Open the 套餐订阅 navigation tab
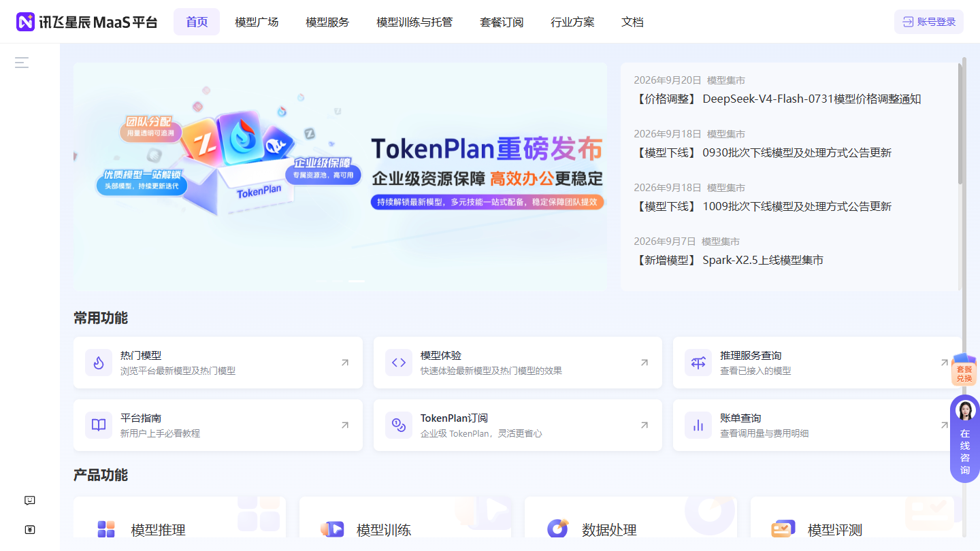The height and width of the screenshot is (551, 980). pyautogui.click(x=502, y=22)
